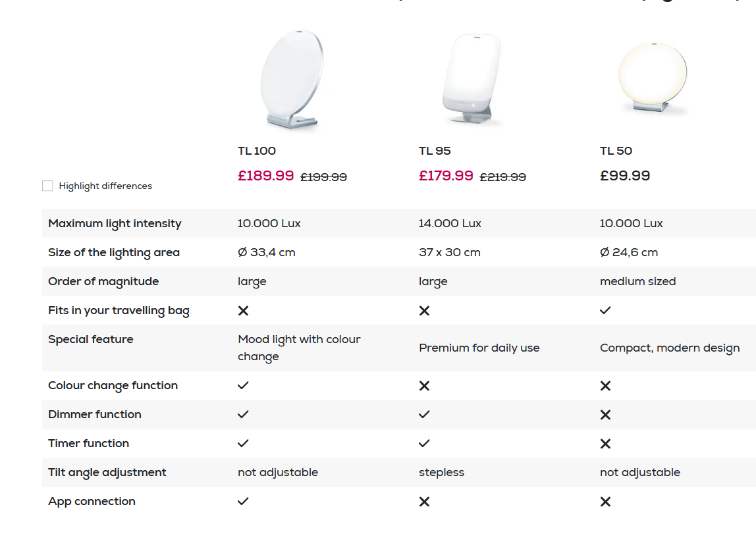Click TL 95 cross icon for Colour change function
756x534 pixels.
point(424,386)
